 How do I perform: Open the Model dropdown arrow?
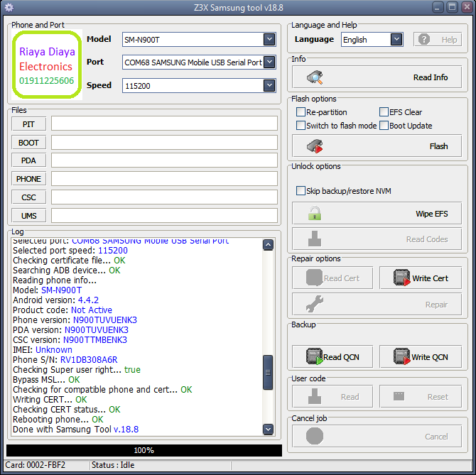click(269, 39)
